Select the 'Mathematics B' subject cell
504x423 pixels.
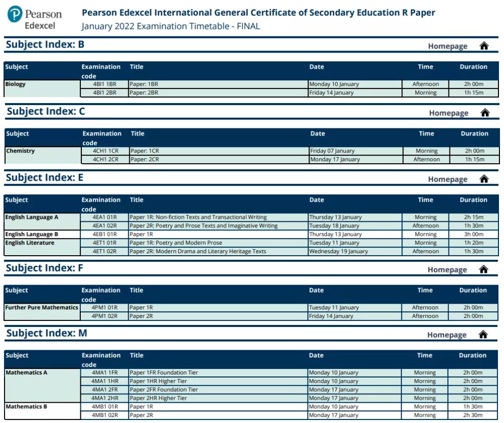click(42, 411)
